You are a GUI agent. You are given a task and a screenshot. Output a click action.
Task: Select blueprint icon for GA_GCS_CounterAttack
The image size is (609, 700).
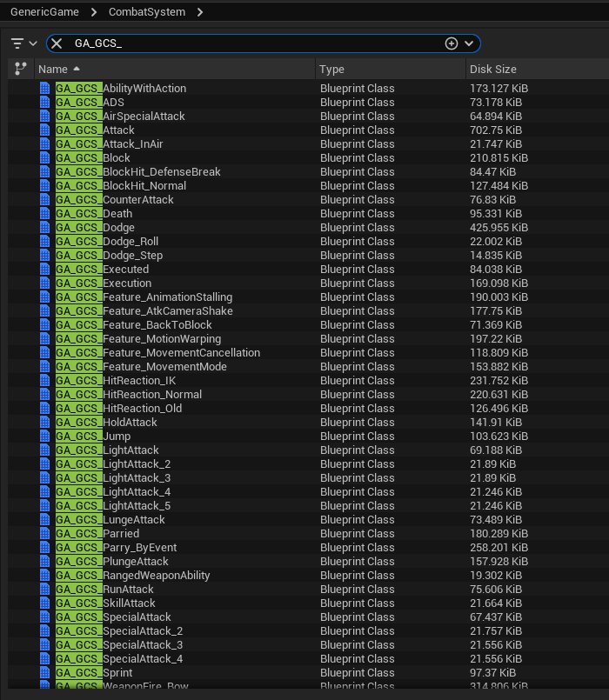(44, 199)
